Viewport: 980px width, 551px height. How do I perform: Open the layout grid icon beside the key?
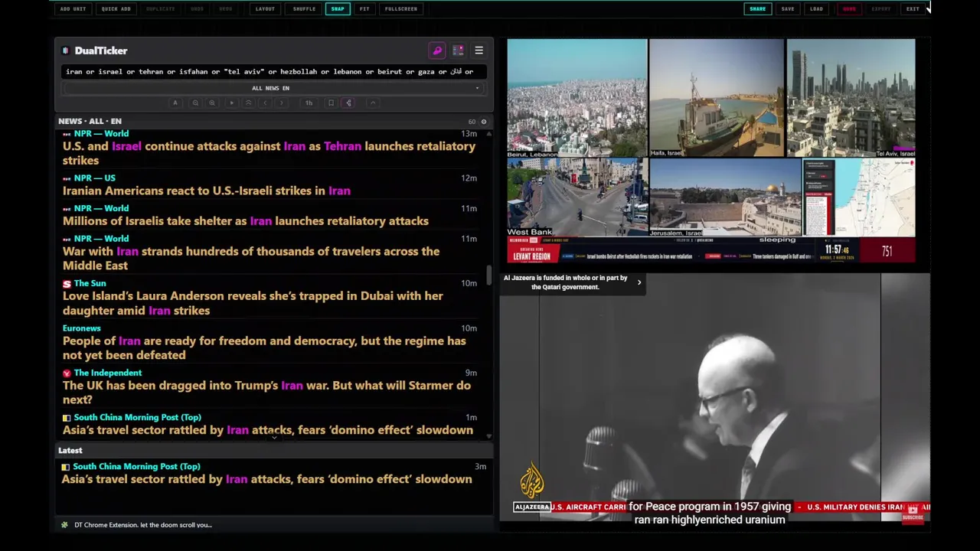458,51
